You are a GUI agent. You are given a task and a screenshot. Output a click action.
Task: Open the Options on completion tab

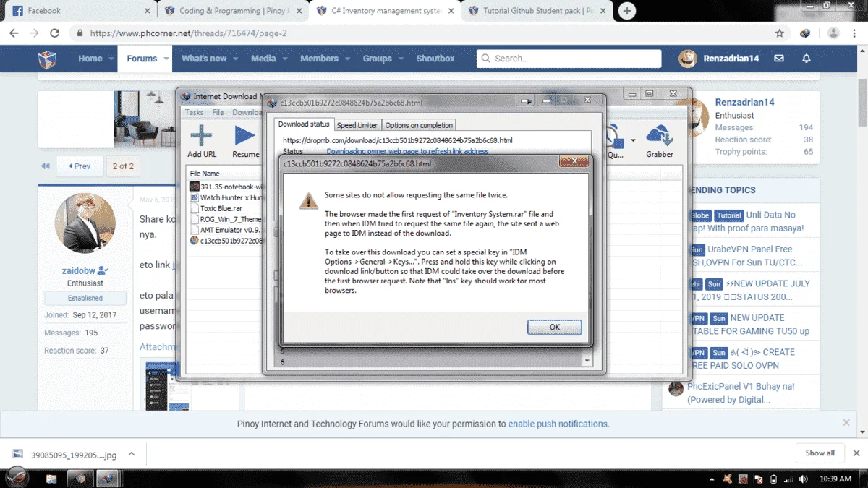click(x=419, y=125)
